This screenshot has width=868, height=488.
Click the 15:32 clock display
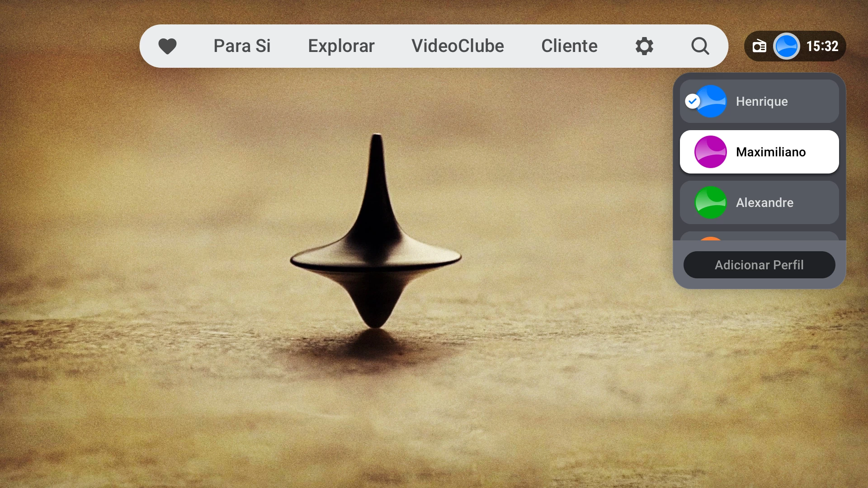pyautogui.click(x=822, y=46)
